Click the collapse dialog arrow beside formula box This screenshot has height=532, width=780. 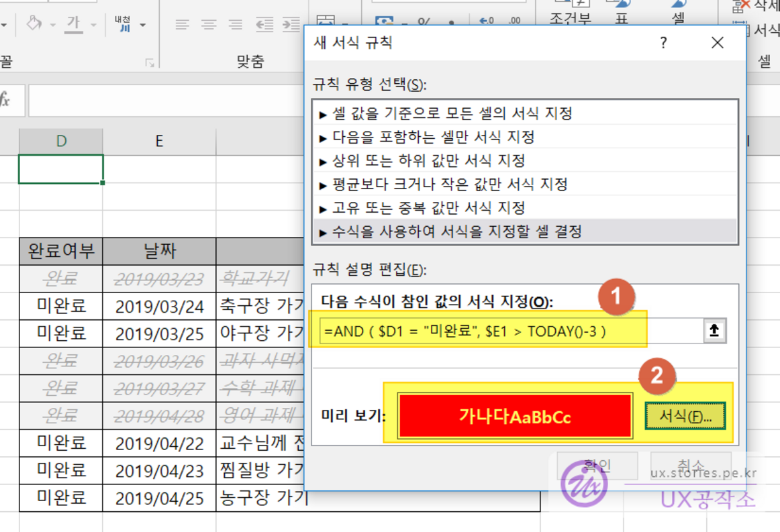tap(714, 331)
